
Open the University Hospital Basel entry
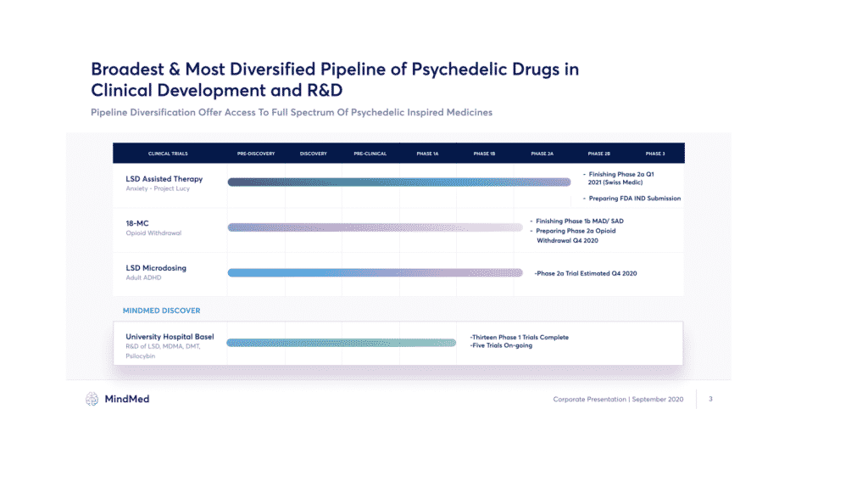click(x=170, y=337)
